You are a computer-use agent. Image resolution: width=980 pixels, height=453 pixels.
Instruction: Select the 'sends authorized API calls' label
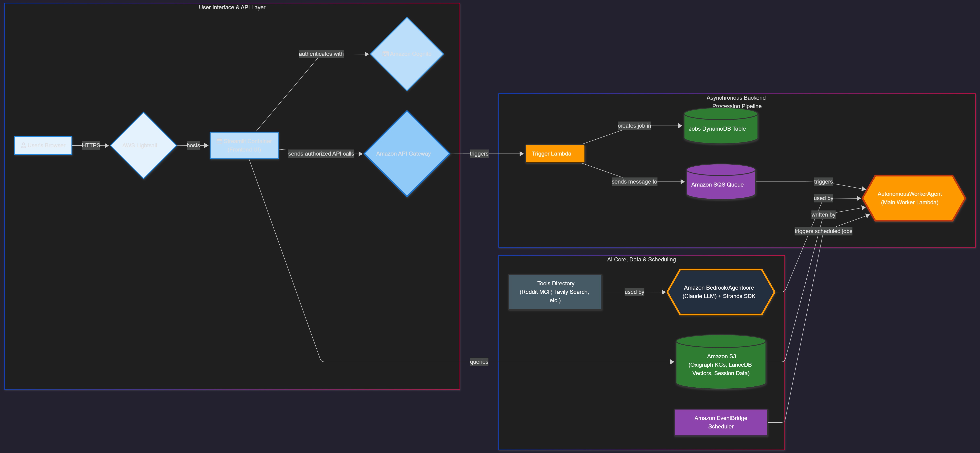point(321,154)
